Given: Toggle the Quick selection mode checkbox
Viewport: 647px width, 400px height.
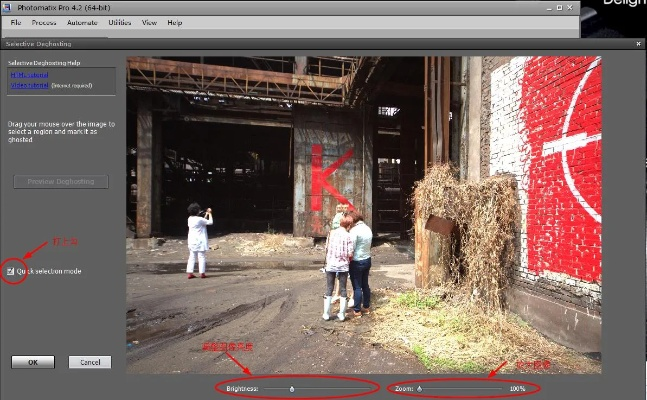Looking at the screenshot, I should (x=11, y=271).
